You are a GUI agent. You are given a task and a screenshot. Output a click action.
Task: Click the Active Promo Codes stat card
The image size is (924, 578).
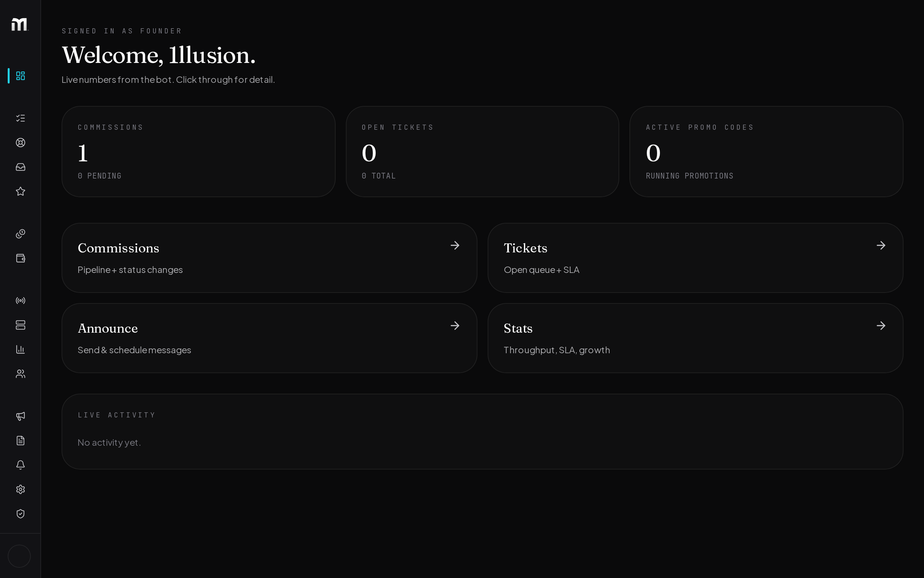766,152
